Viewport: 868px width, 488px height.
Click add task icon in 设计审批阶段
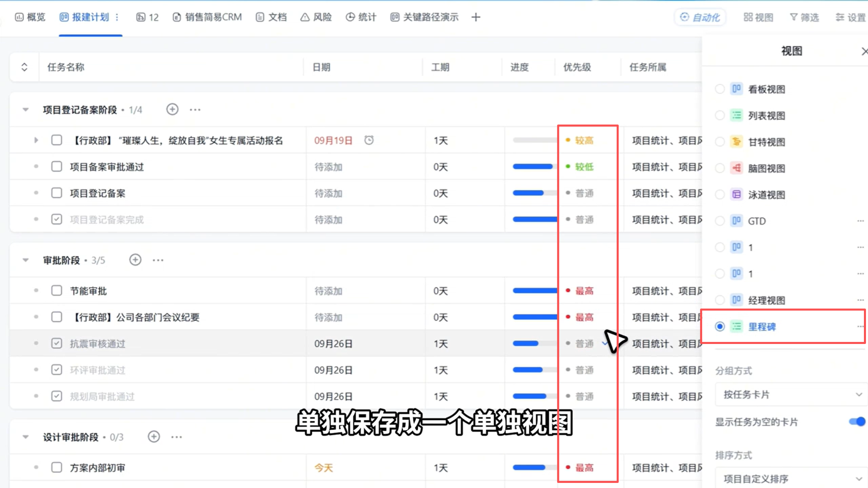(154, 436)
